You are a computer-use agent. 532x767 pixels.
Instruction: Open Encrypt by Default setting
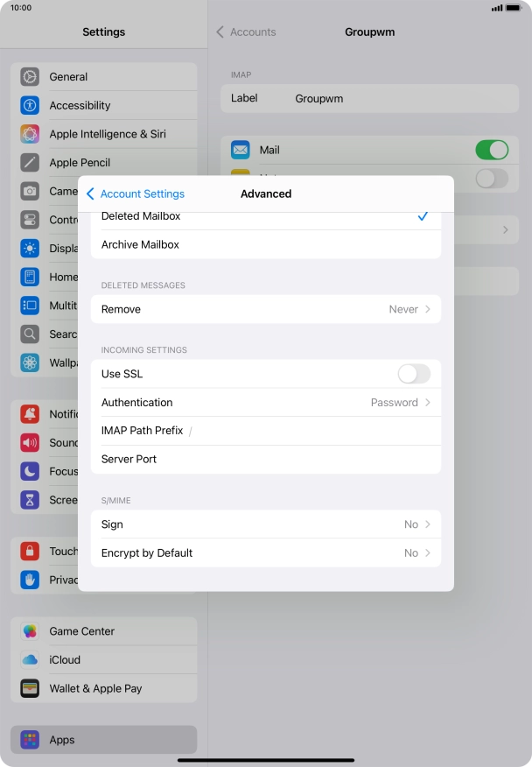pos(265,553)
